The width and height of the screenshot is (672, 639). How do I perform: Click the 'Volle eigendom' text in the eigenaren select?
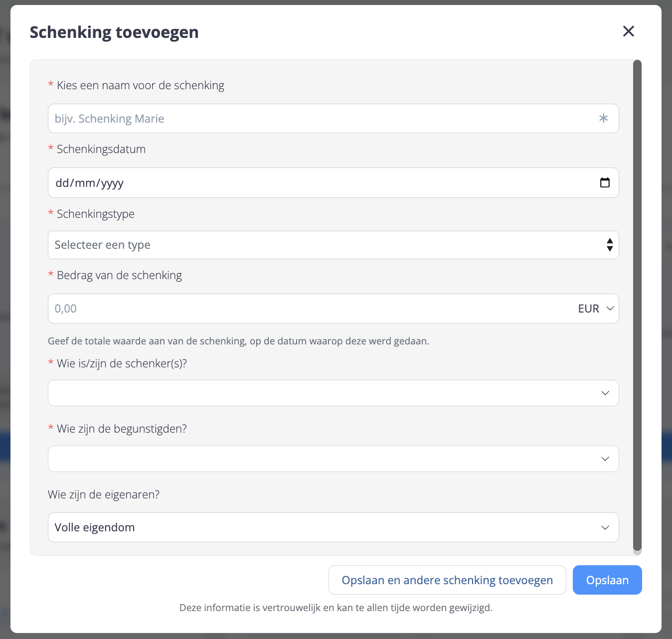coord(95,528)
